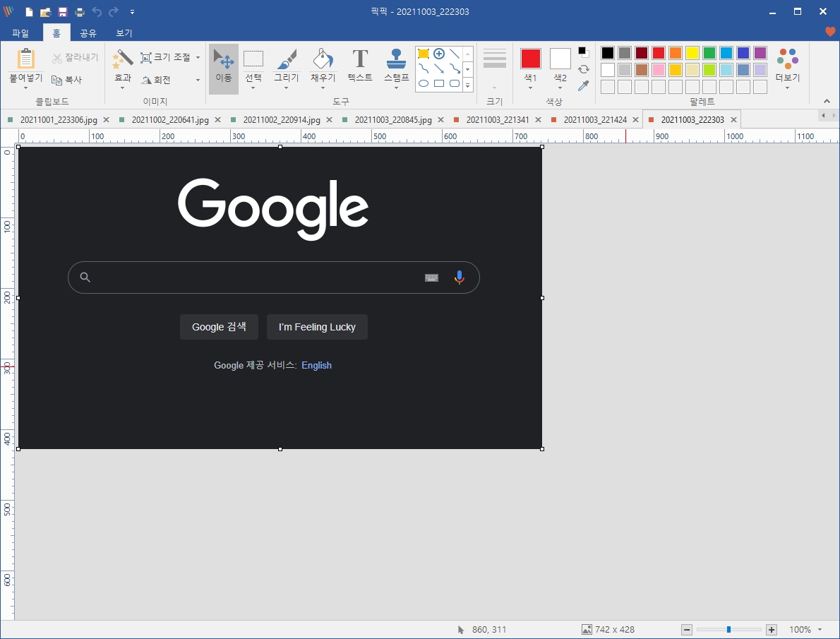The width and height of the screenshot is (840, 639).
Task: Expand the arrow on the 회전 row
Action: pos(198,80)
